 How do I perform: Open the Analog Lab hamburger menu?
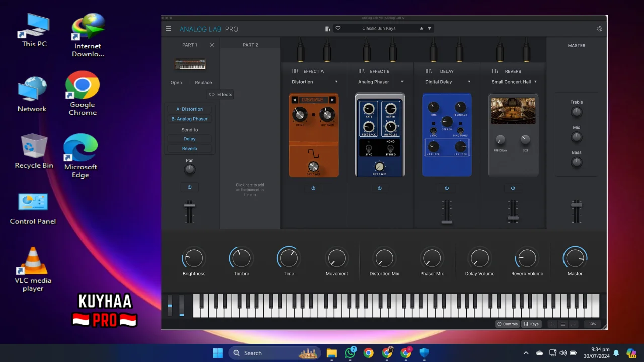coord(169,29)
